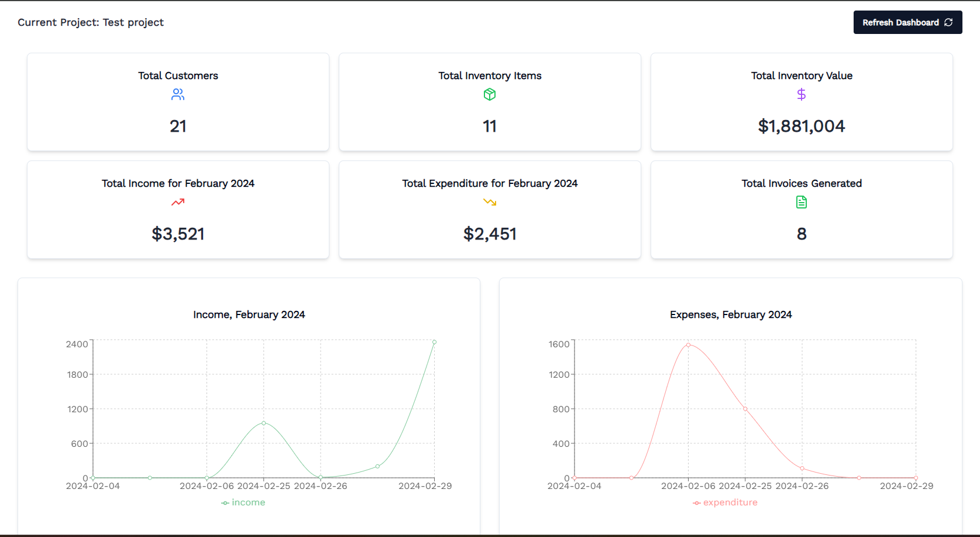
Task: Click the green invoice document icon
Action: pos(802,202)
